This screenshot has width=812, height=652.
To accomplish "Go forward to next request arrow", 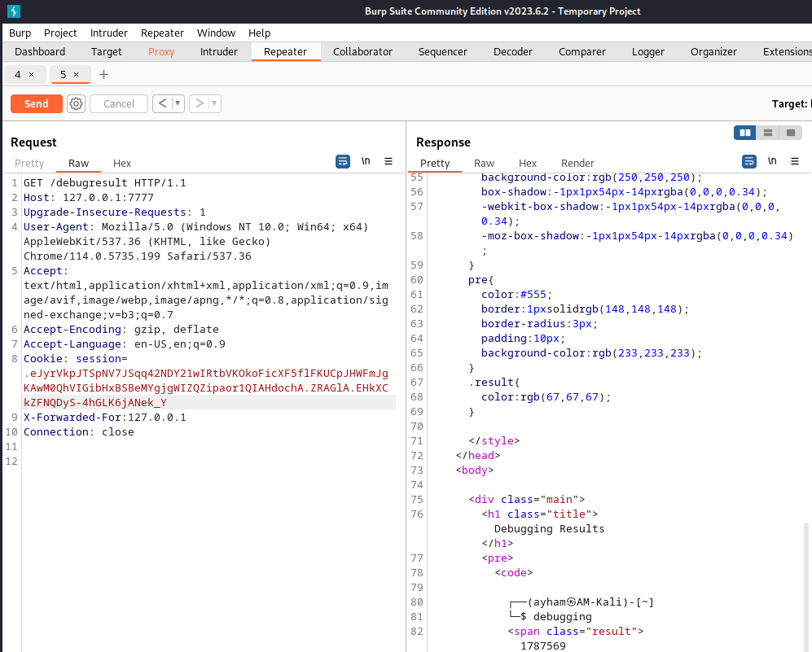I will coord(200,103).
